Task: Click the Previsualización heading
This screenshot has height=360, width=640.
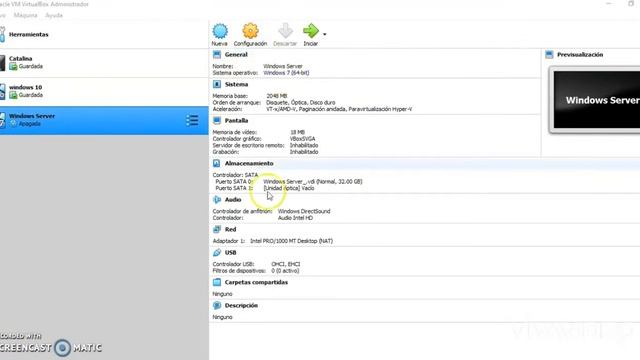Action: (580, 54)
